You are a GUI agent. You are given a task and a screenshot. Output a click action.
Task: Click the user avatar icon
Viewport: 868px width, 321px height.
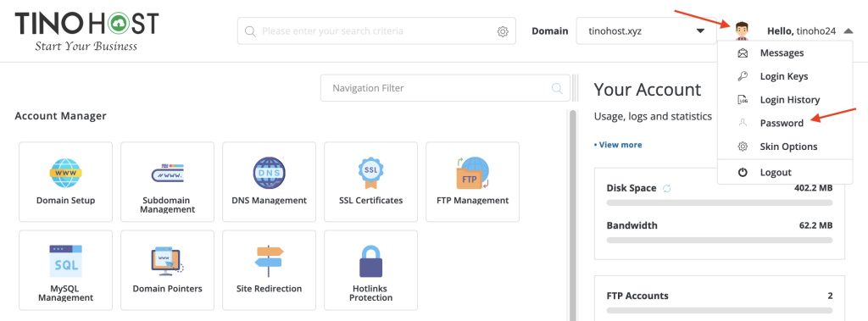click(742, 31)
